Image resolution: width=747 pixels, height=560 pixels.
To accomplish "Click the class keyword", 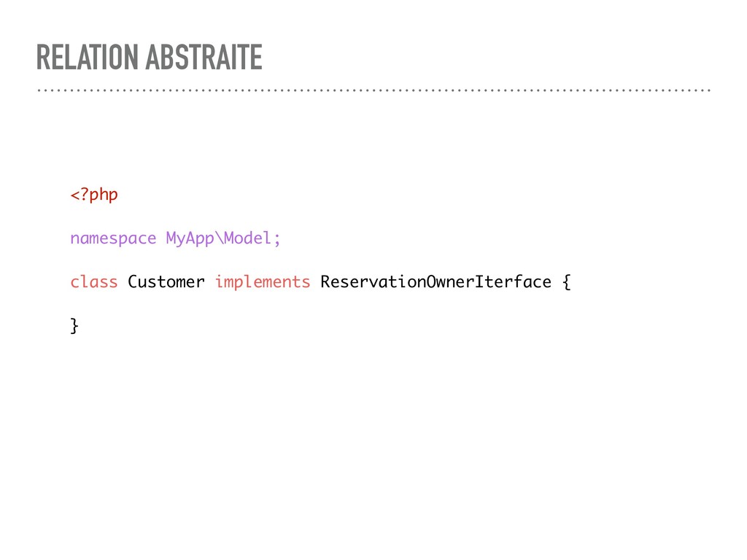I will click(94, 281).
